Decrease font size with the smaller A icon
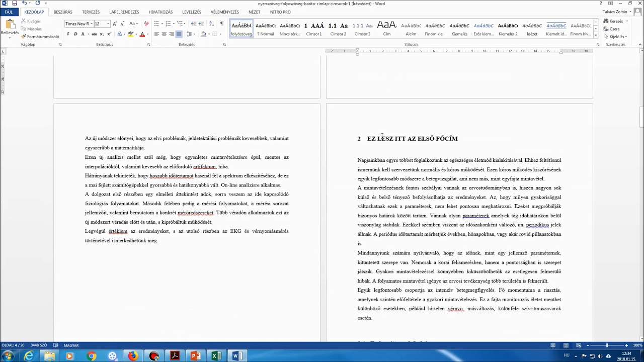Image resolution: width=644 pixels, height=362 pixels. tap(122, 24)
